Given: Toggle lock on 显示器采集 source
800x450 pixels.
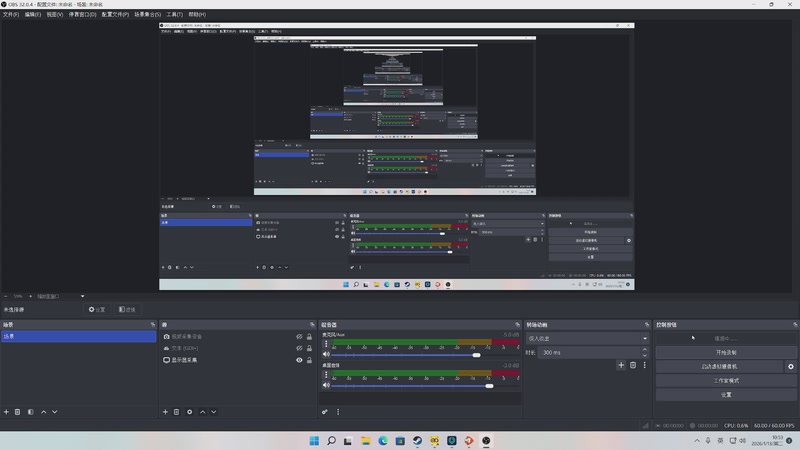Looking at the screenshot, I should (x=309, y=360).
